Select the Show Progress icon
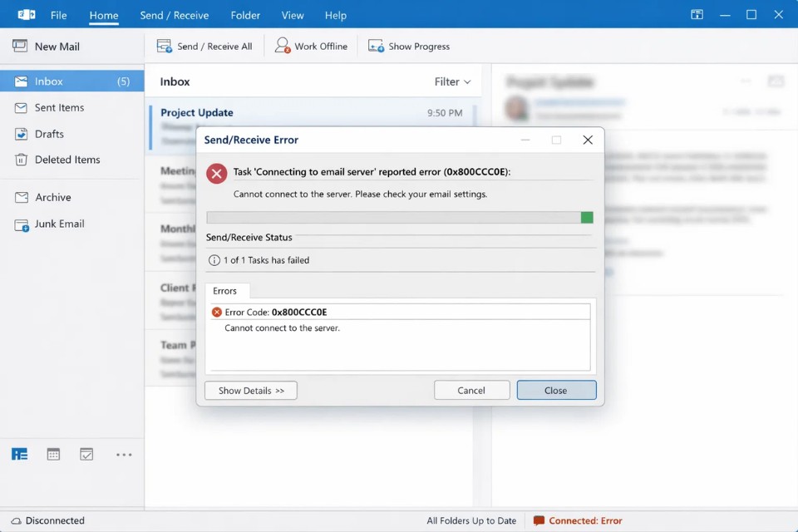The width and height of the screenshot is (798, 532). tap(377, 46)
